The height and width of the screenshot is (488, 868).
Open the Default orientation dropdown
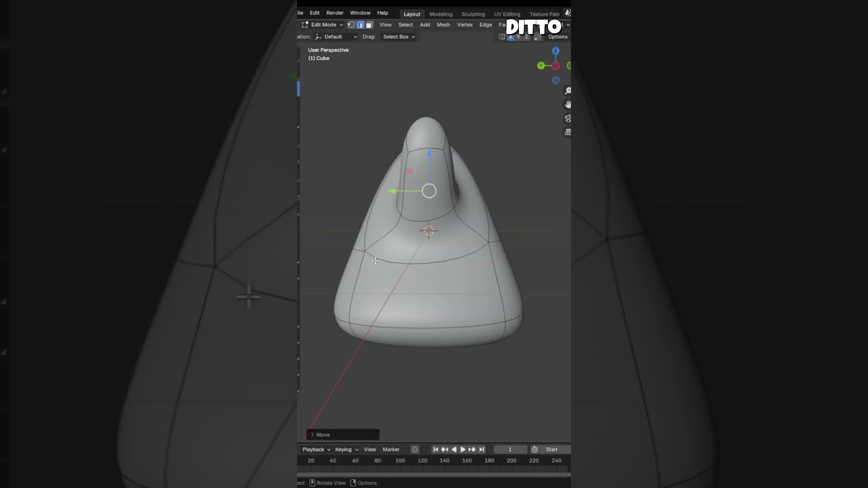coord(336,37)
